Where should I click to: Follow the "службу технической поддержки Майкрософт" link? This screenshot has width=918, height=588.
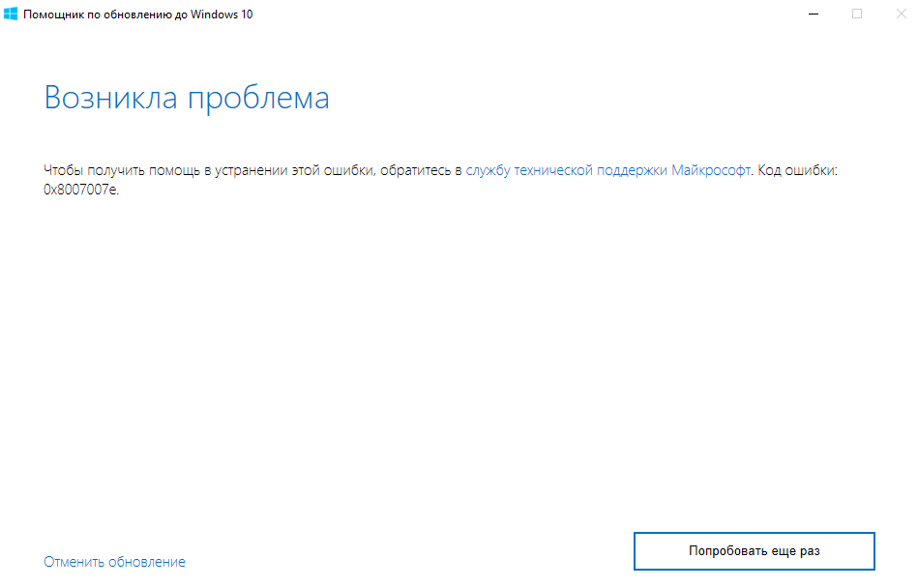point(607,170)
